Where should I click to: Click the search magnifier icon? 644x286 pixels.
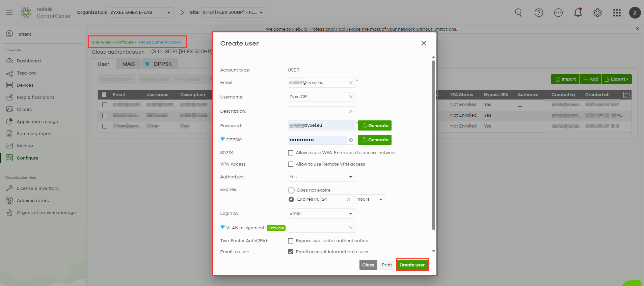coord(518,13)
